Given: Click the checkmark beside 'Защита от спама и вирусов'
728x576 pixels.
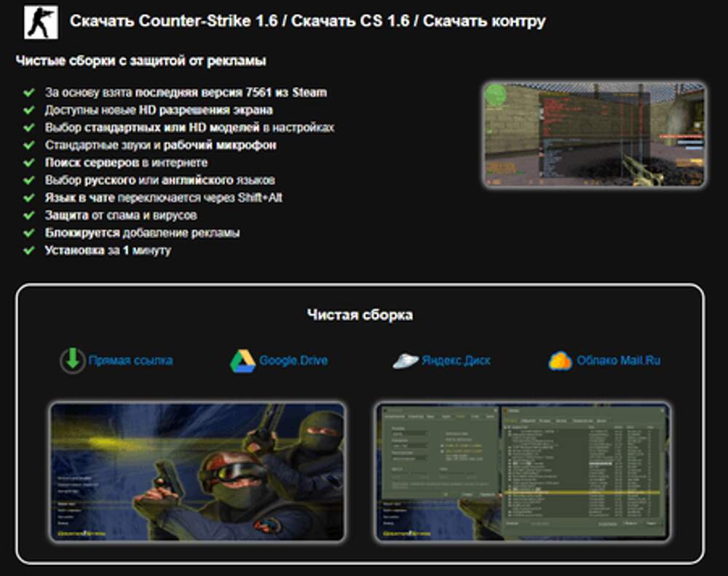Looking at the screenshot, I should [x=29, y=216].
